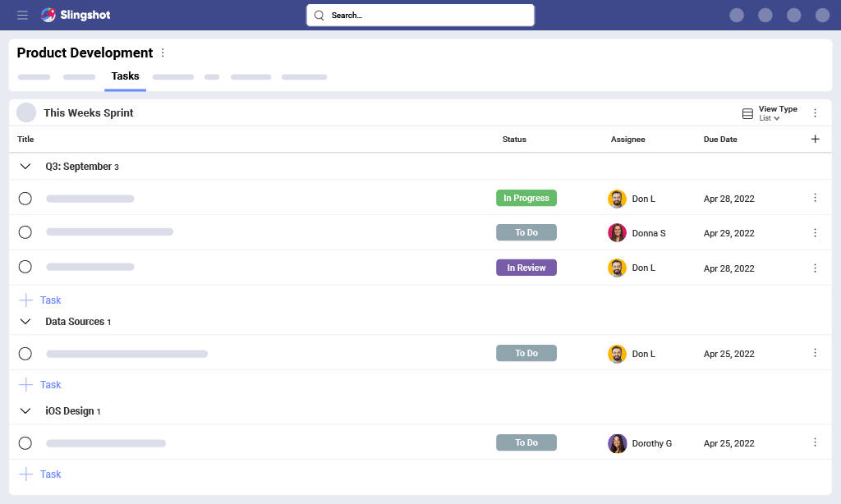841x504 pixels.
Task: Click Donna S avatar
Action: 617,232
